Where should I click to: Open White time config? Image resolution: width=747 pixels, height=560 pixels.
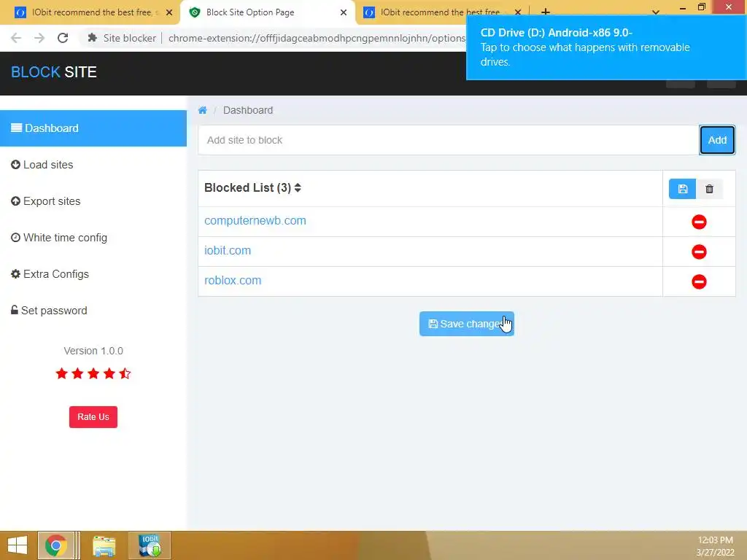(59, 238)
